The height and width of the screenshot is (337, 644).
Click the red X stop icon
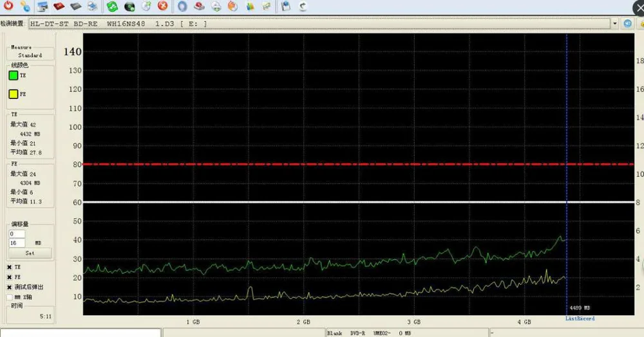(163, 6)
